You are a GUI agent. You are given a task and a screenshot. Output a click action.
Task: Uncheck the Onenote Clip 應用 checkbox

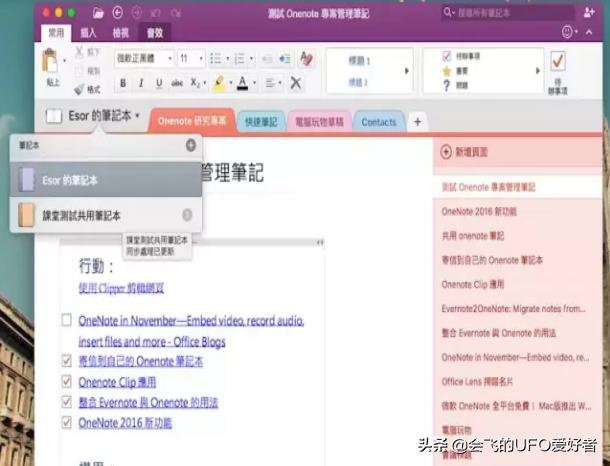67,382
